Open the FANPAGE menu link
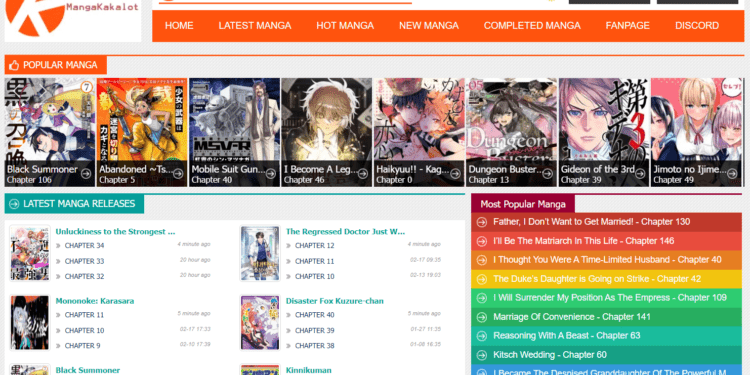The height and width of the screenshot is (375, 750). (x=628, y=26)
